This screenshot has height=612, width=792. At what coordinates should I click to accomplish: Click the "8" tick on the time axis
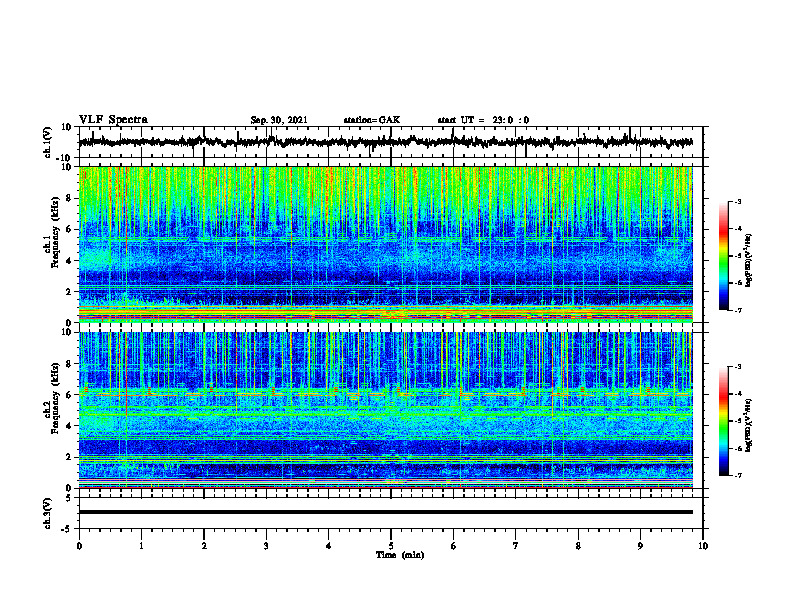578,546
